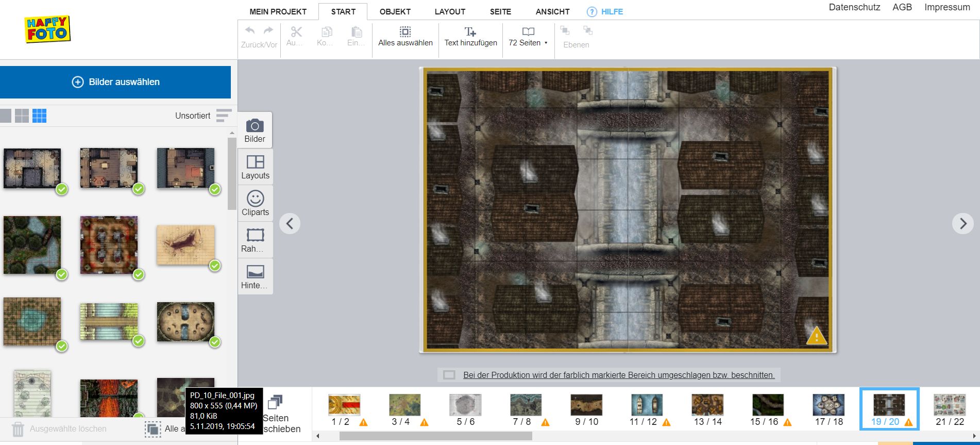Click the copy (Ko...) icon
The image size is (980, 445).
pos(326,32)
